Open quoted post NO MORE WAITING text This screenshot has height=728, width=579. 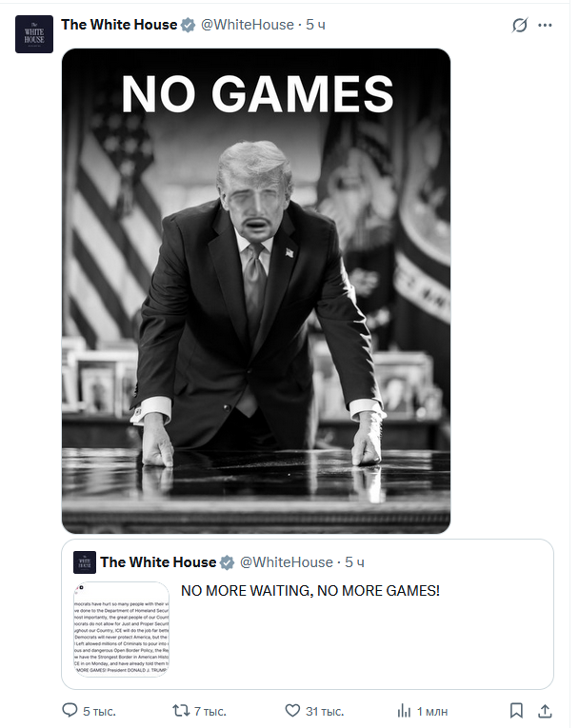[309, 591]
